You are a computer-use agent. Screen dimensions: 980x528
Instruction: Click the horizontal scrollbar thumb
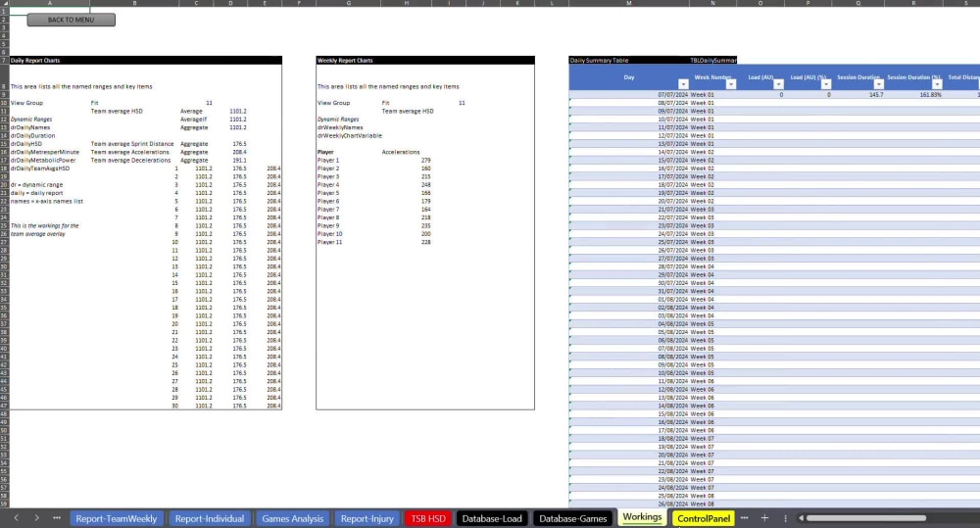tap(866, 518)
